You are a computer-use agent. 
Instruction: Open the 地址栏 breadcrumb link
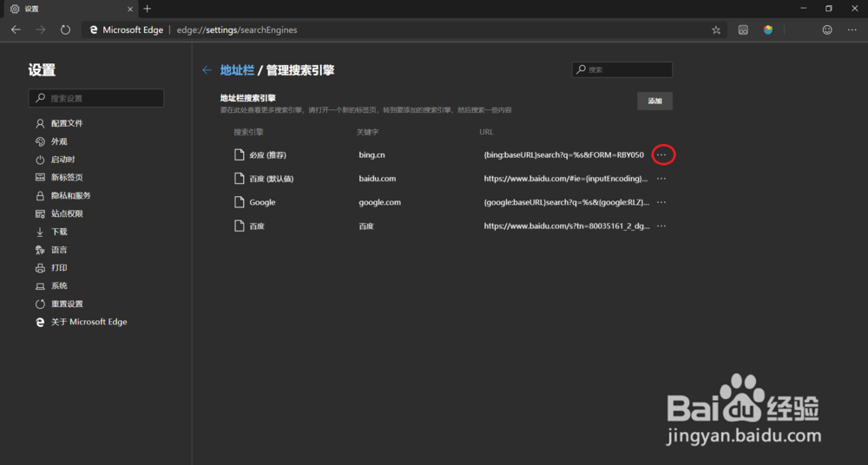coord(237,70)
